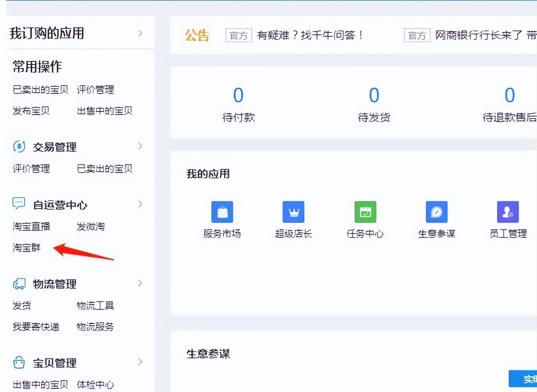Click the 物流管理 menu heading

[x=55, y=284]
